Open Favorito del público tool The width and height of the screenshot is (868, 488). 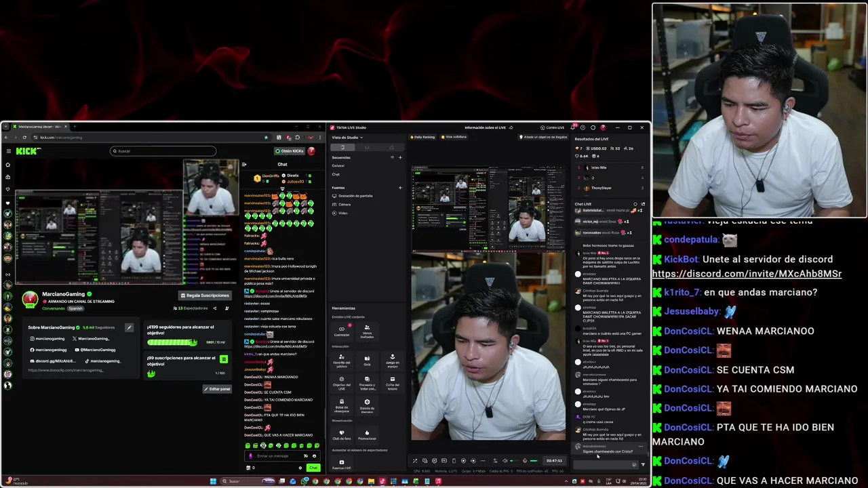pos(342,360)
